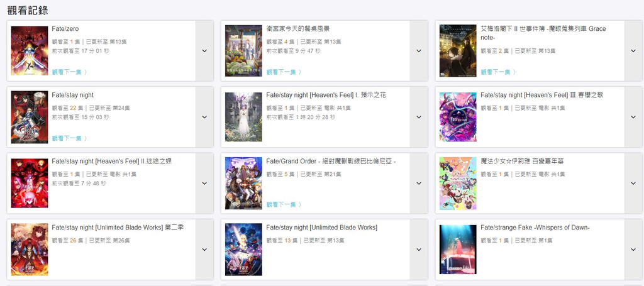
Task: Expand the 魔法少女☆伊莉雅 百變嘉年華 dropdown arrow
Action: [633, 184]
